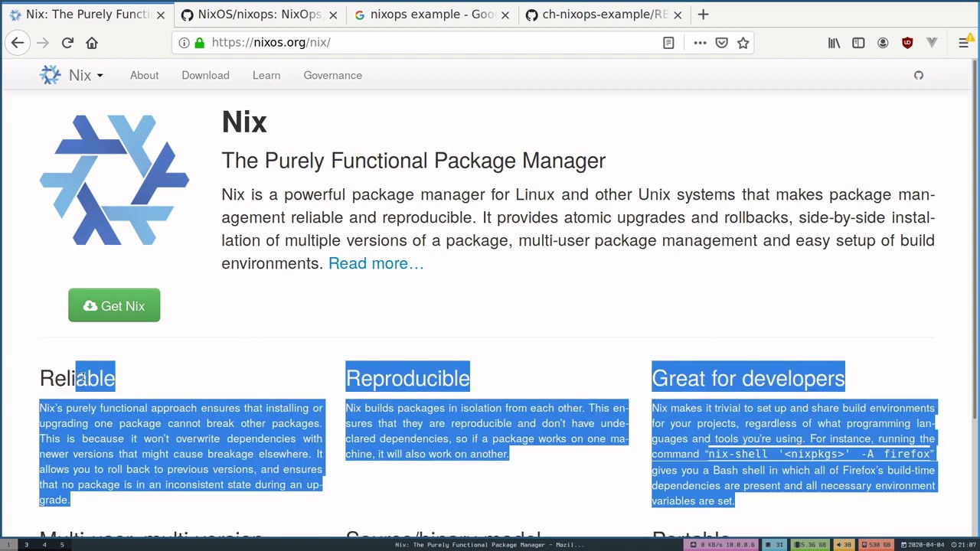Screen dimensions: 980x551
Task: Expand the Nix navbar dropdown caret
Action: point(100,76)
